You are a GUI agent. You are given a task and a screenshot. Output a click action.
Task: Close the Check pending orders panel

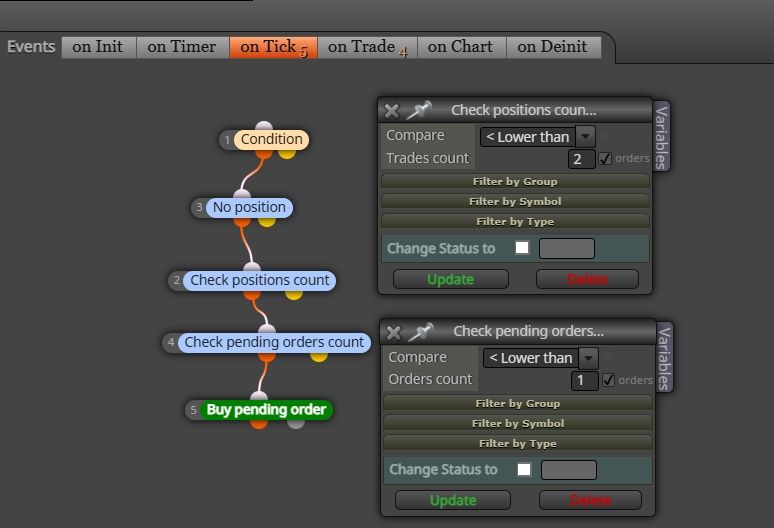click(393, 333)
